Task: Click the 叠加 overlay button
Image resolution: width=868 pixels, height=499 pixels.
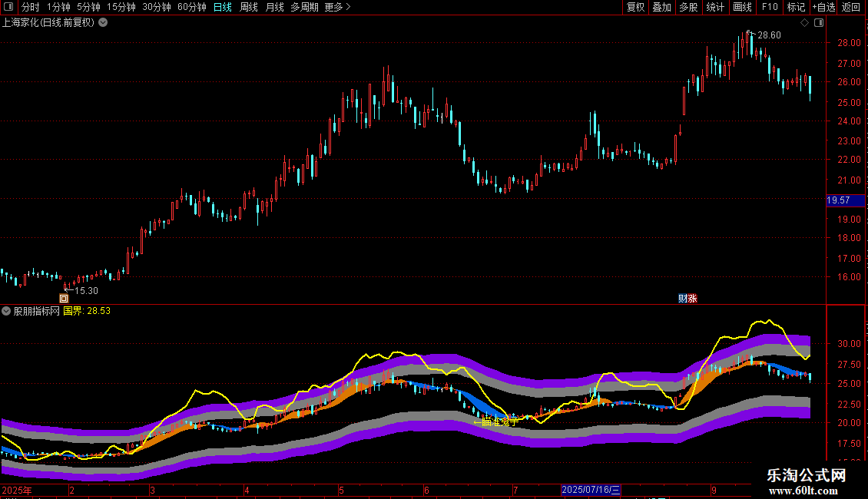Action: tap(661, 7)
